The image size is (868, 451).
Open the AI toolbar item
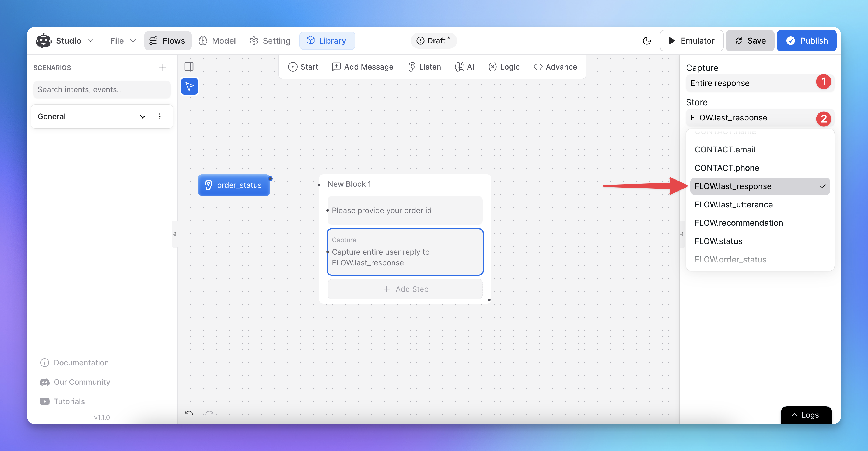(x=464, y=67)
